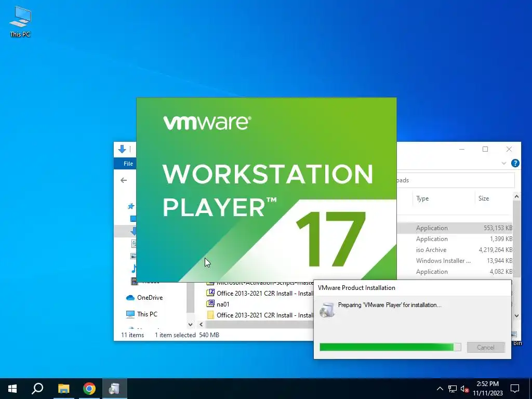
Task: Open the muted volume tray icon
Action: pos(464,389)
